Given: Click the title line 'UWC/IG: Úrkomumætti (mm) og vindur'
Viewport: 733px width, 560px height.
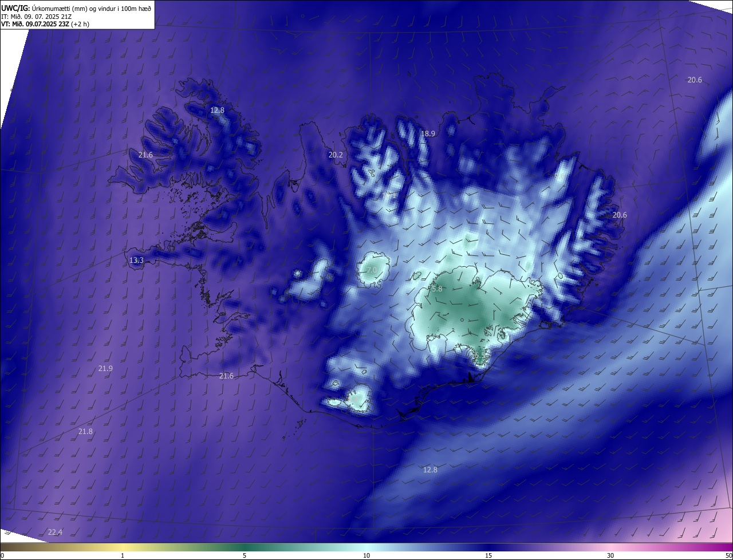Looking at the screenshot, I should coord(77,8).
